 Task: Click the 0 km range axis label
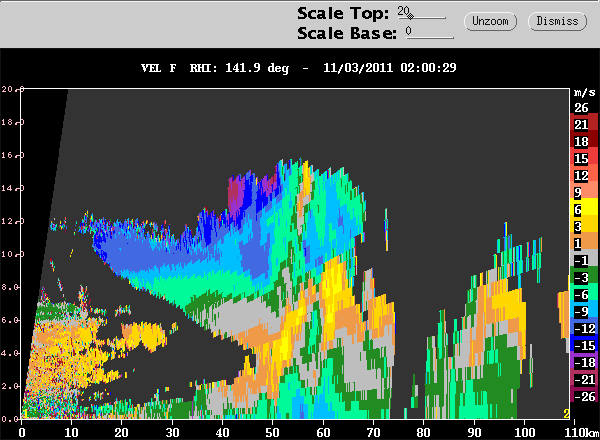22,433
